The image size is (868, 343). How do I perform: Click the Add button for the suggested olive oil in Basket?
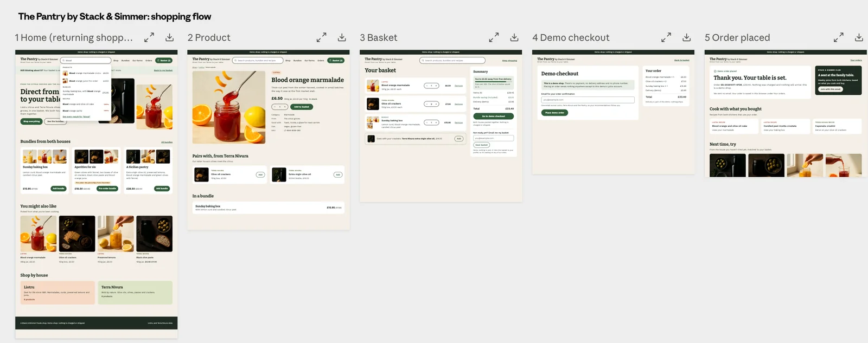(459, 139)
